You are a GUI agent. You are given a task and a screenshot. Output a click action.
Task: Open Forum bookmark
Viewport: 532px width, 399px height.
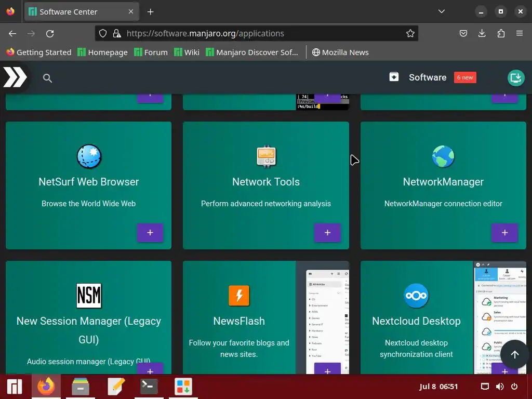(151, 52)
